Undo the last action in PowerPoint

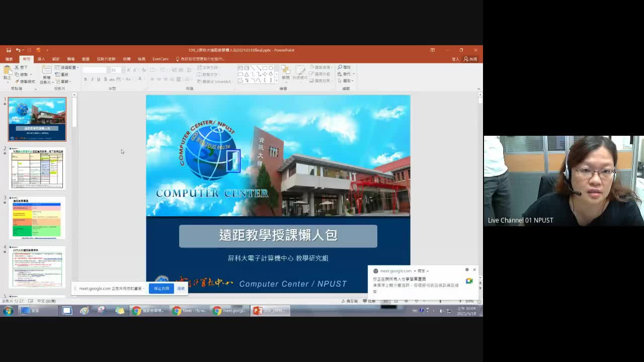(18, 50)
